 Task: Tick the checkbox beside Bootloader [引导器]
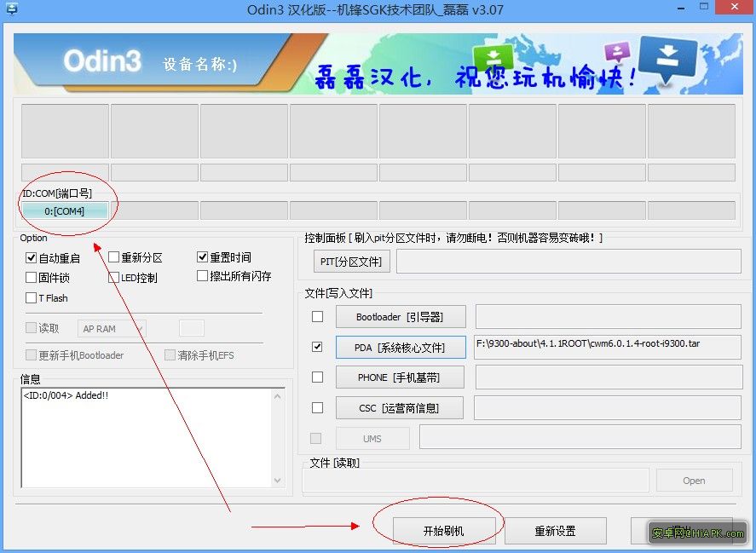317,316
